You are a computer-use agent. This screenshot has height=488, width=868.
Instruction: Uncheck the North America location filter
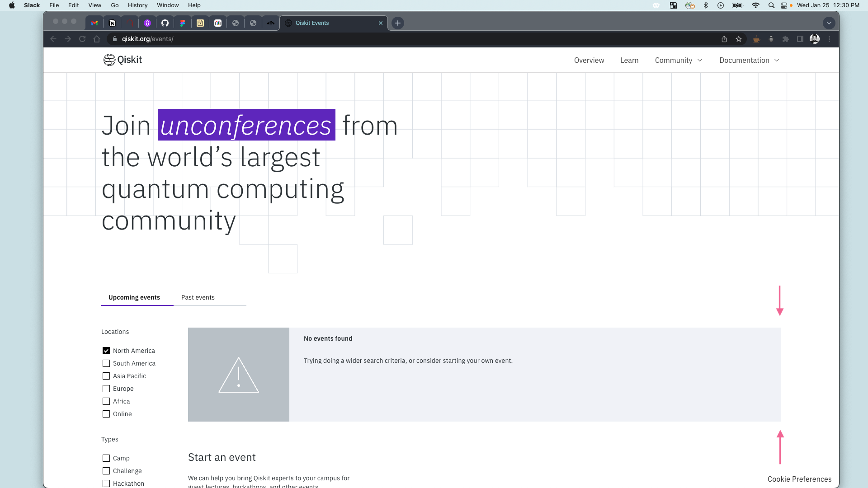106,351
